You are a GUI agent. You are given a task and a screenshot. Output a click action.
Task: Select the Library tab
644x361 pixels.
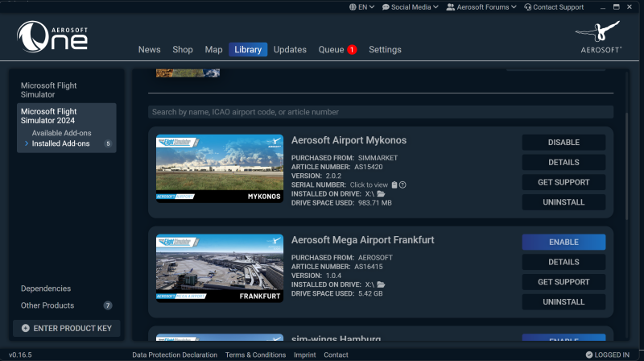[248, 50]
